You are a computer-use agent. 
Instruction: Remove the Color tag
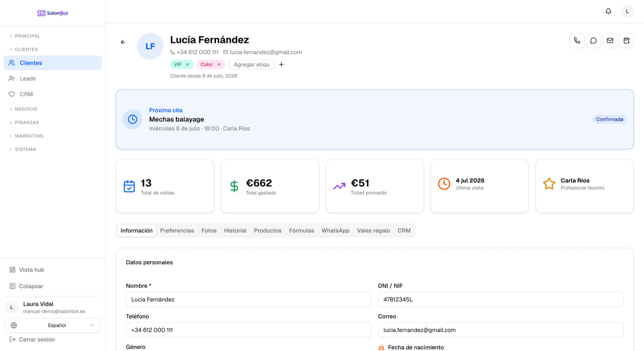(219, 64)
